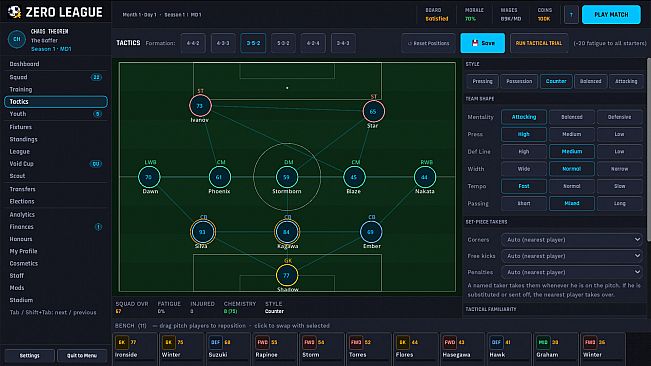Select right wing-back Nakata on pitch
Screen dimensions: 651x366
pos(425,177)
